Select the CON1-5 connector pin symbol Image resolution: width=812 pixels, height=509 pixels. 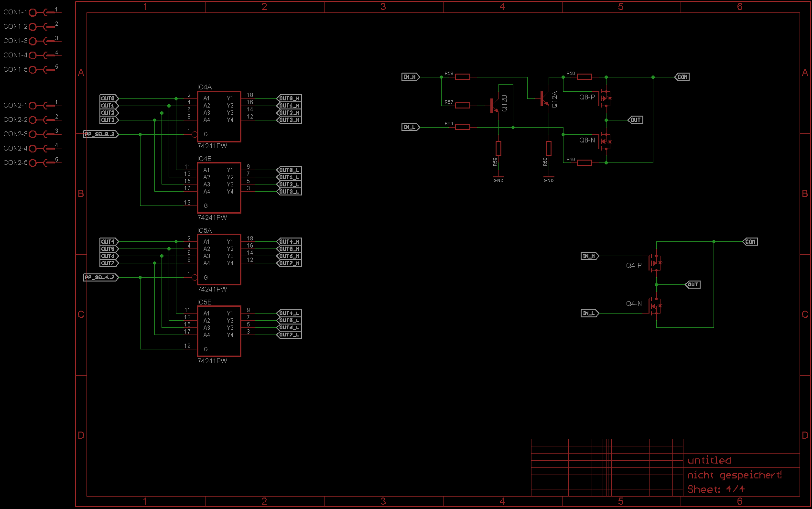45,69
